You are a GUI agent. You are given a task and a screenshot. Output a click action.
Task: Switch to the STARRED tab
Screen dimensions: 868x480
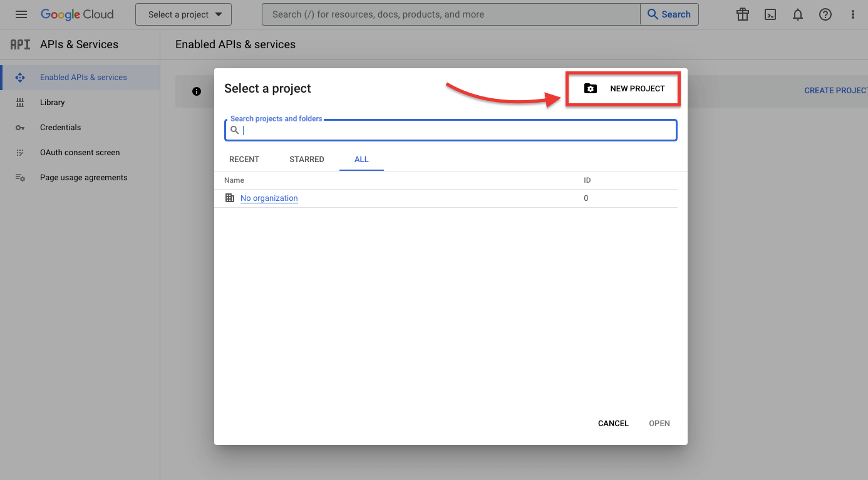click(307, 160)
